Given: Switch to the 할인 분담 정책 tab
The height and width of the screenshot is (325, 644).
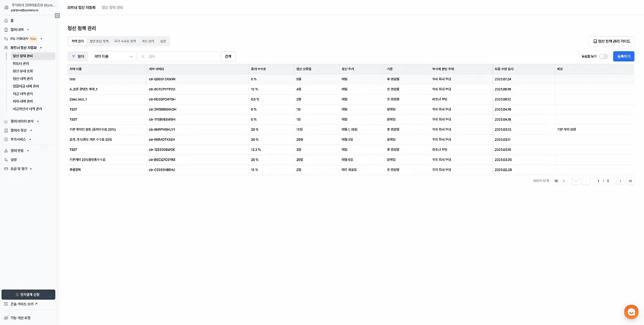Looking at the screenshot, I should coord(99,41).
